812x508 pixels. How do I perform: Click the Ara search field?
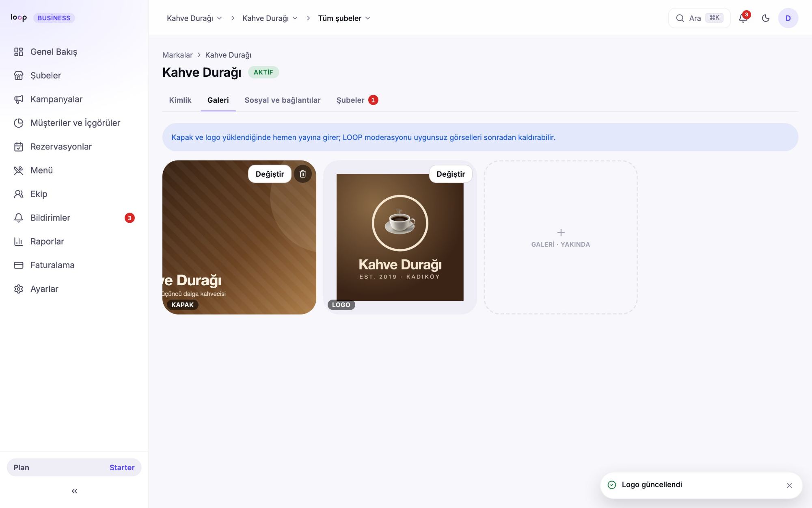pos(699,18)
